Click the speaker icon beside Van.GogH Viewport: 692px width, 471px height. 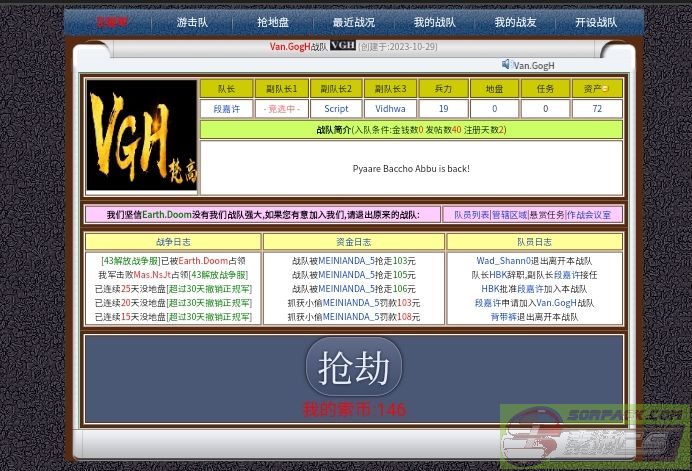point(507,65)
